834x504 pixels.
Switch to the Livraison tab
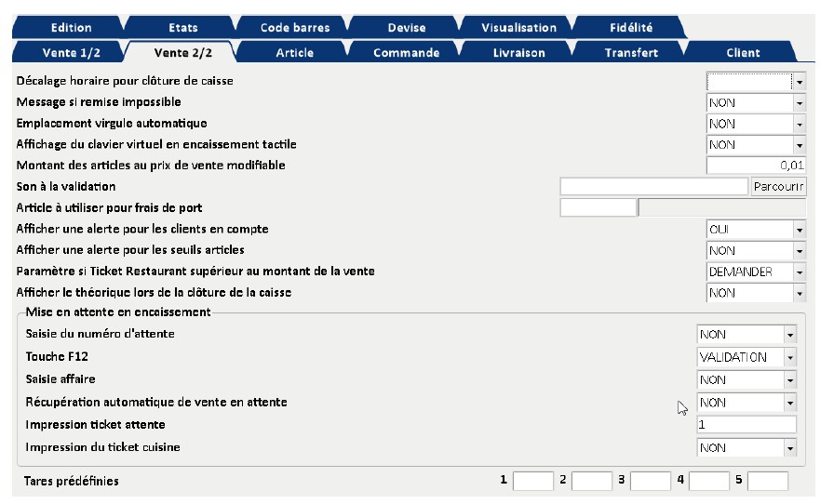tap(518, 53)
